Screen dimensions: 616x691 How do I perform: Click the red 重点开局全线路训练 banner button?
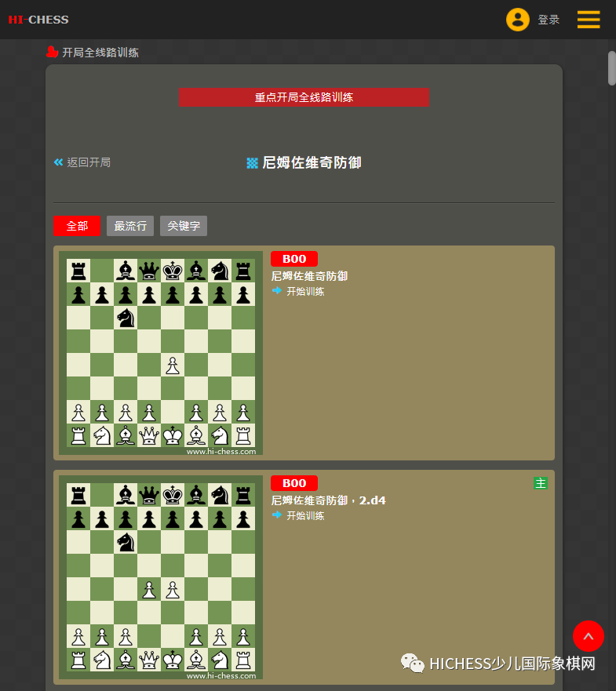click(304, 97)
